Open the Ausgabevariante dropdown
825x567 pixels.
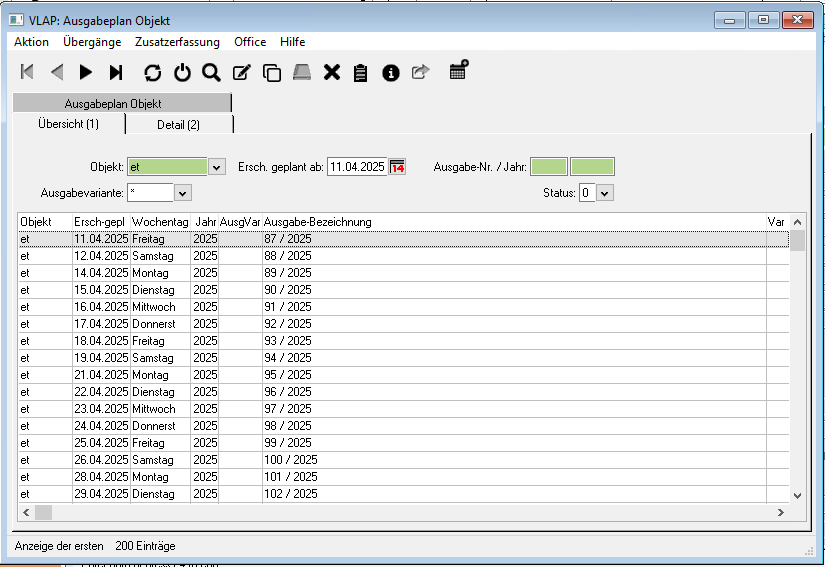[182, 192]
